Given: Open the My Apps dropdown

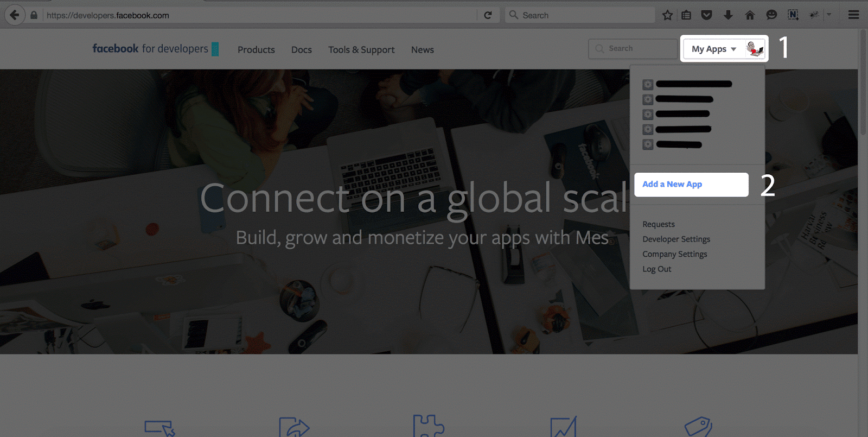Looking at the screenshot, I should tap(714, 49).
